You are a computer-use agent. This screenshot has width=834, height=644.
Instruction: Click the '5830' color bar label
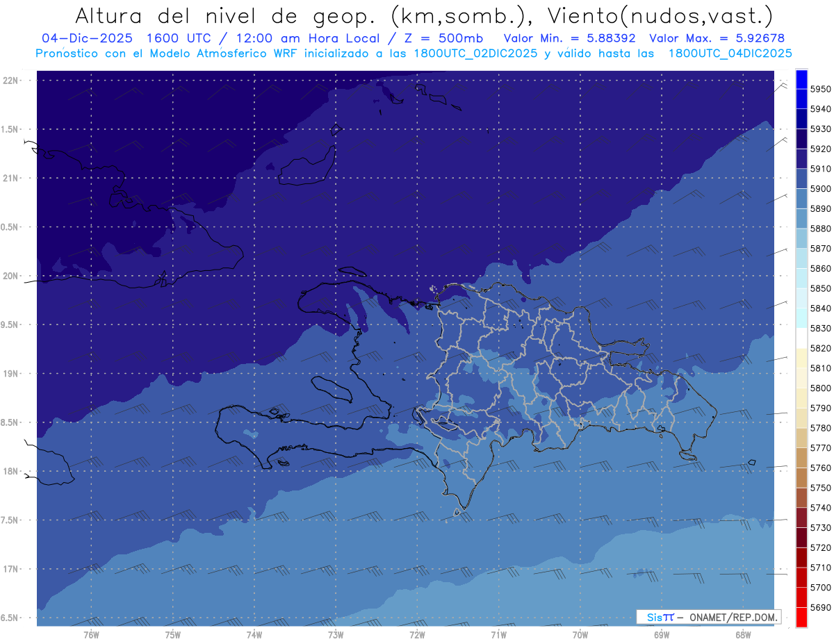pos(820,328)
